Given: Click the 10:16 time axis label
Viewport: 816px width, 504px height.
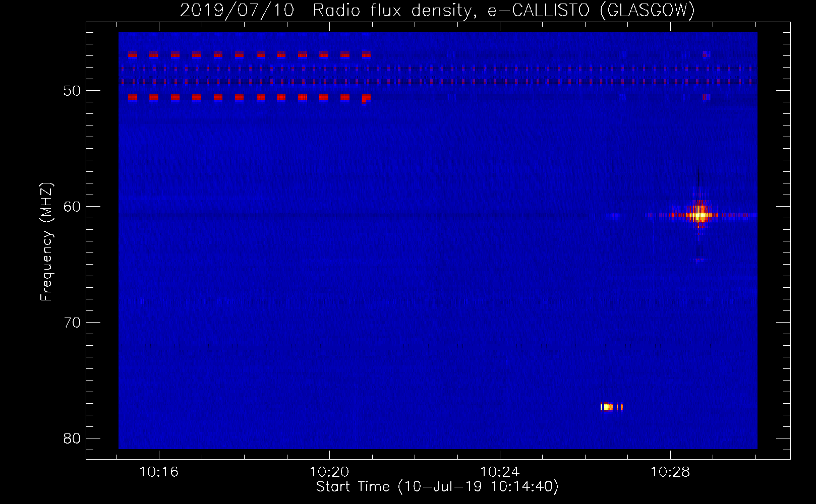Looking at the screenshot, I should pos(159,472).
